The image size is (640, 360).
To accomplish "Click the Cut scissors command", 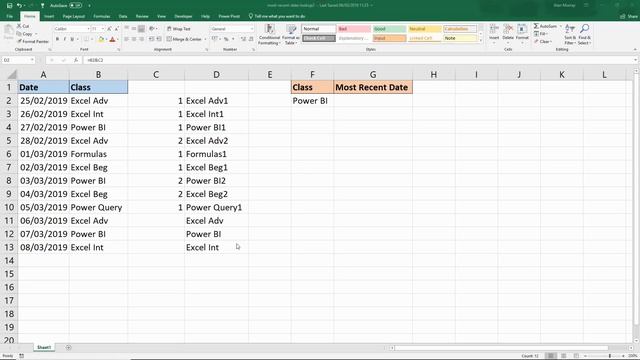I will [x=23, y=26].
